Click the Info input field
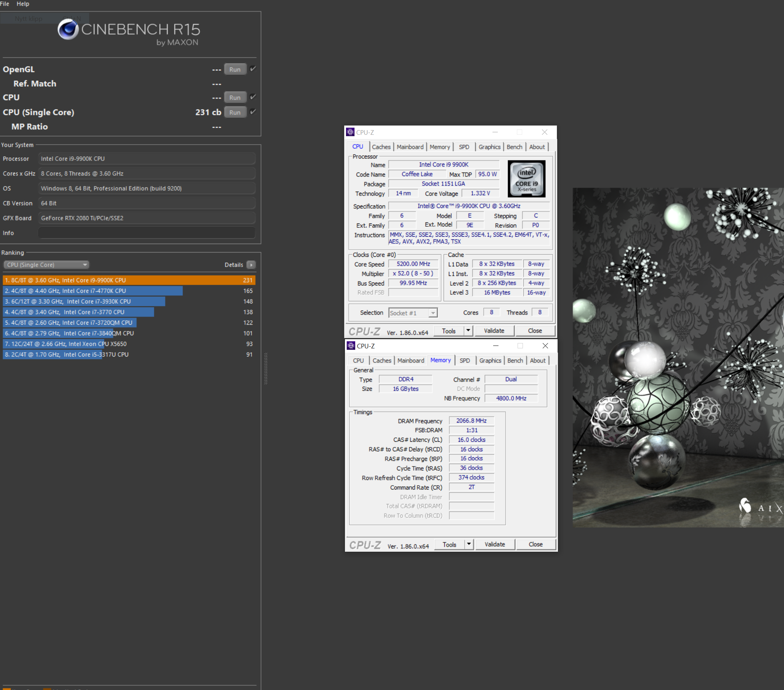 [x=146, y=233]
